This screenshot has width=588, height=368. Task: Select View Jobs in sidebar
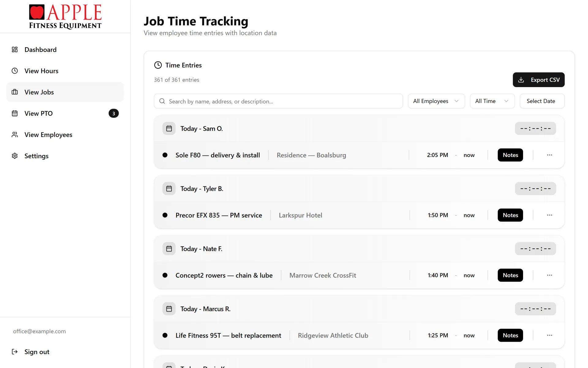[x=65, y=92]
